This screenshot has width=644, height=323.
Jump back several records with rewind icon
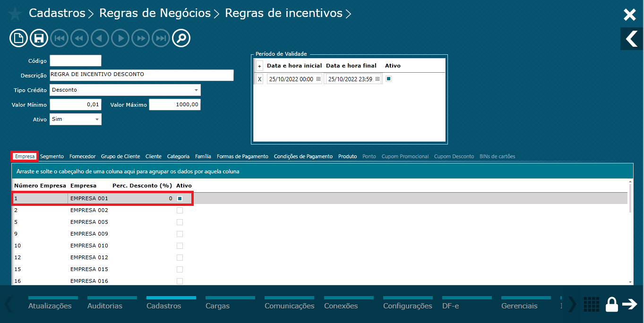pyautogui.click(x=80, y=38)
